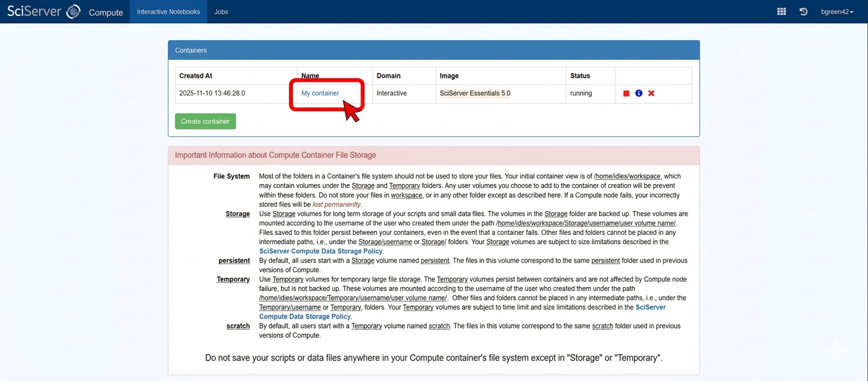Click the running status cell

(x=581, y=94)
